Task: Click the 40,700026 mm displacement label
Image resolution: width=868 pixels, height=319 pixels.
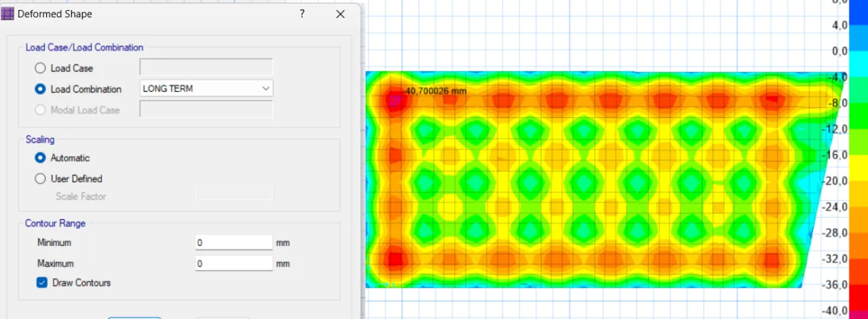Action: tap(436, 91)
